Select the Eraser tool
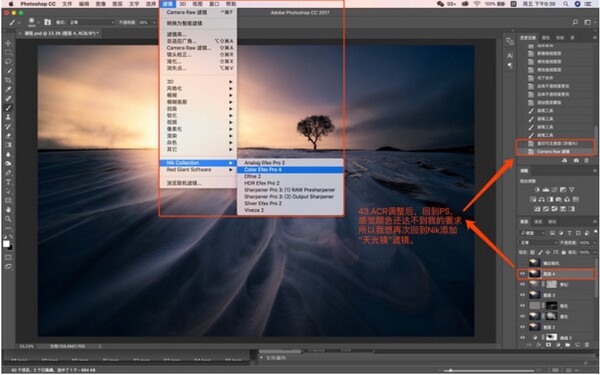 pyautogui.click(x=8, y=135)
